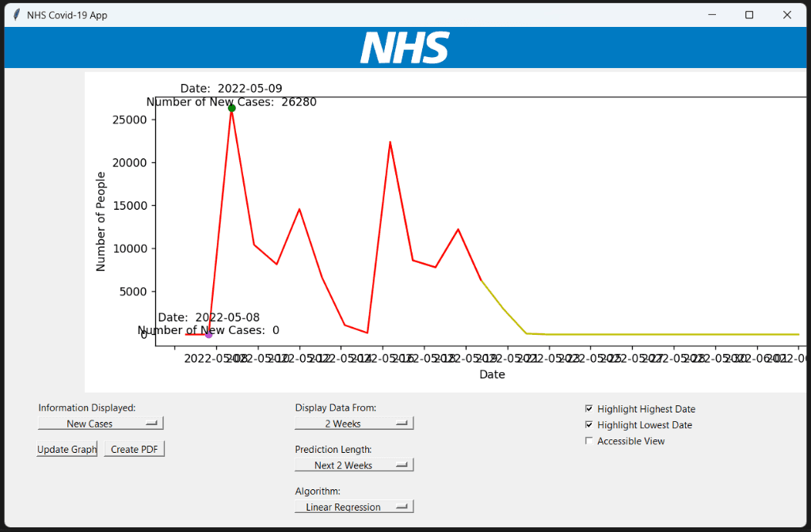The height and width of the screenshot is (532, 811).
Task: Click the 10000 y-axis tick label
Action: coord(129,249)
